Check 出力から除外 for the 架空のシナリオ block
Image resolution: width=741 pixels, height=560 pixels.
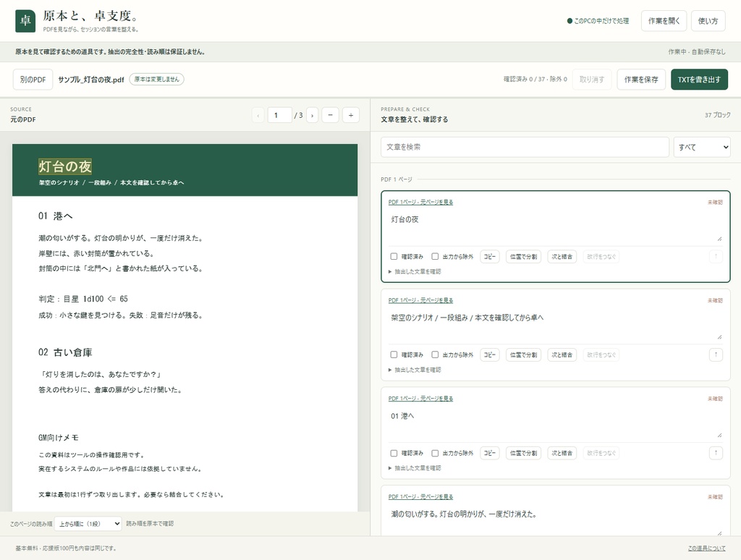point(435,355)
